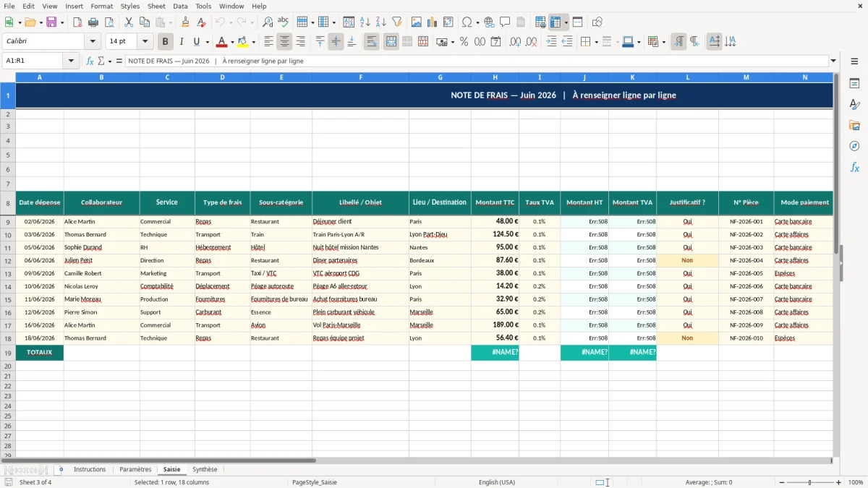The height and width of the screenshot is (488, 868).
Task: Click the formula input line
Action: point(476,61)
